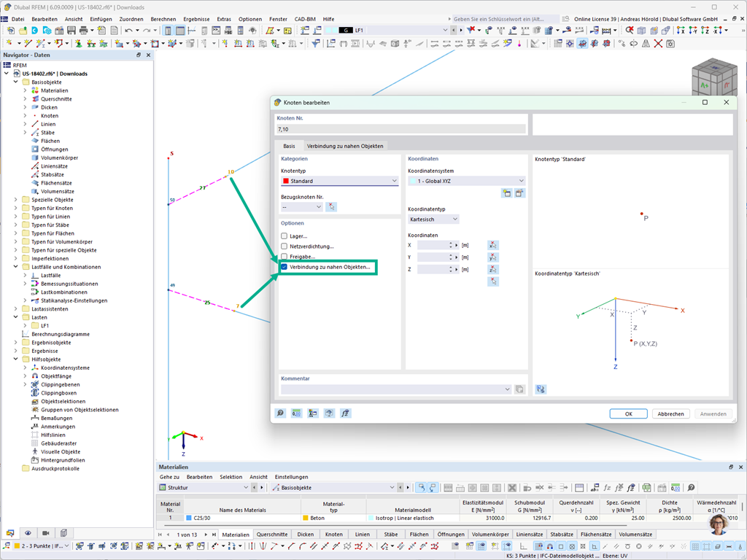Click the formula fx icon at dialog bottom

(345, 413)
